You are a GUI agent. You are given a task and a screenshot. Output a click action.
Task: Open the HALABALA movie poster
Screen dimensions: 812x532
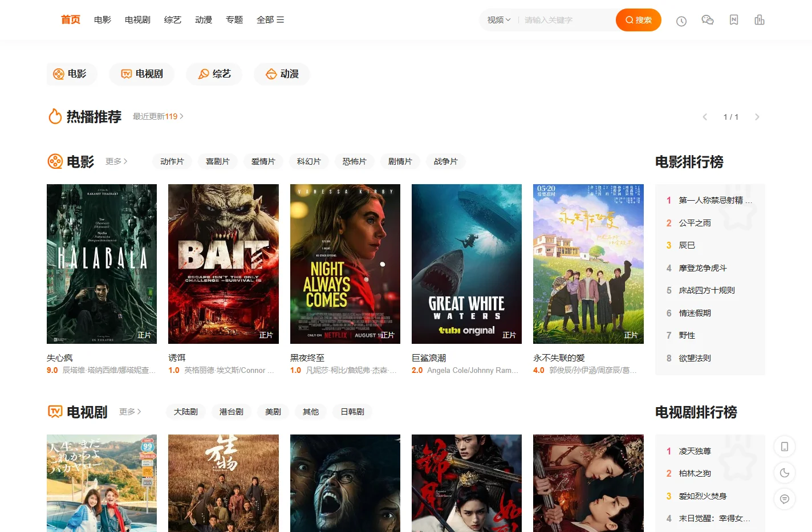101,264
